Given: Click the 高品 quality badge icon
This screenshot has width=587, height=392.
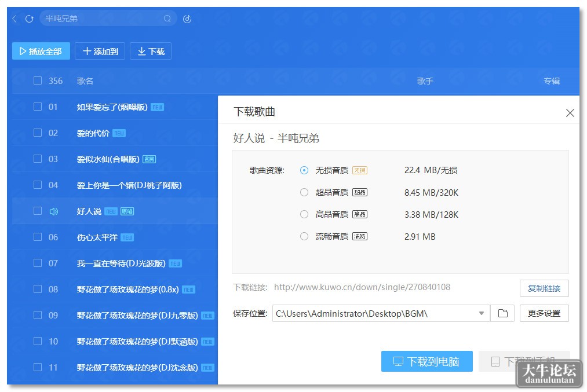Looking at the screenshot, I should 360,214.
